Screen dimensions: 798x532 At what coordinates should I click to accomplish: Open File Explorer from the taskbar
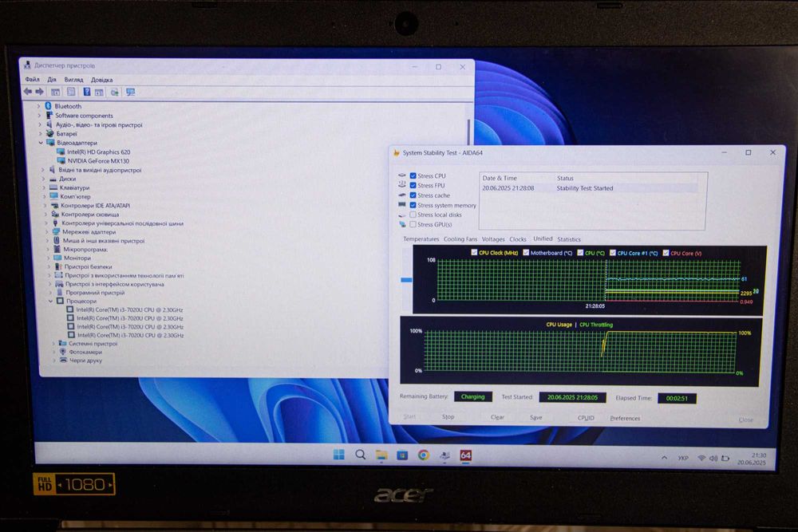coord(381,455)
